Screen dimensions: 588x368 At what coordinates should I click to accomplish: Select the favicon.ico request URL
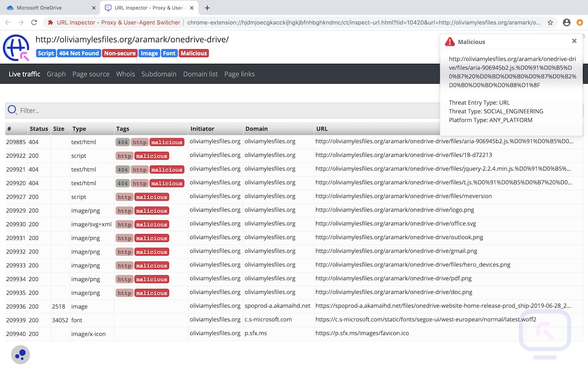362,333
